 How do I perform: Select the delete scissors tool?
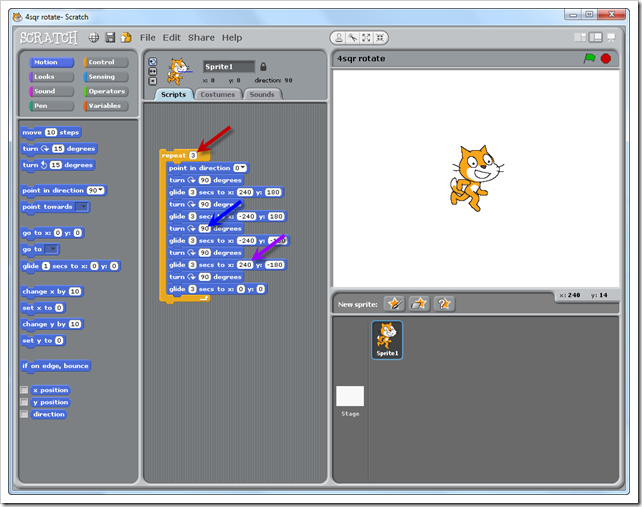click(353, 38)
